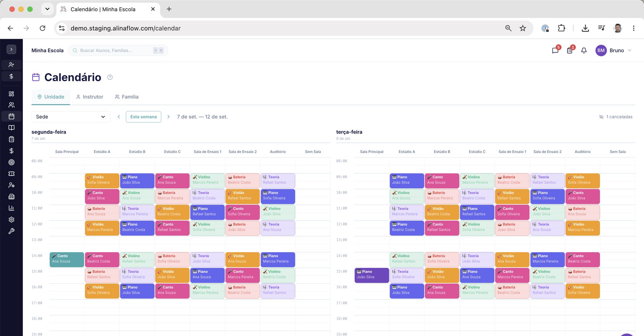This screenshot has height=336, width=644.
Task: Open the browser three-dot menu
Action: [x=633, y=28]
